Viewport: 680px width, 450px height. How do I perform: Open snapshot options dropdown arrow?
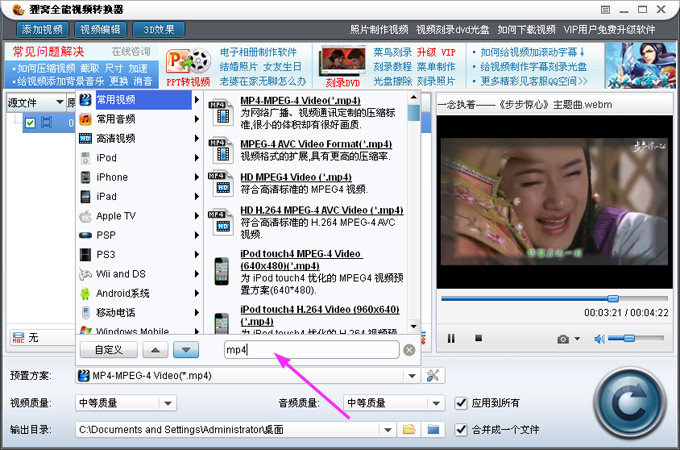(x=577, y=339)
